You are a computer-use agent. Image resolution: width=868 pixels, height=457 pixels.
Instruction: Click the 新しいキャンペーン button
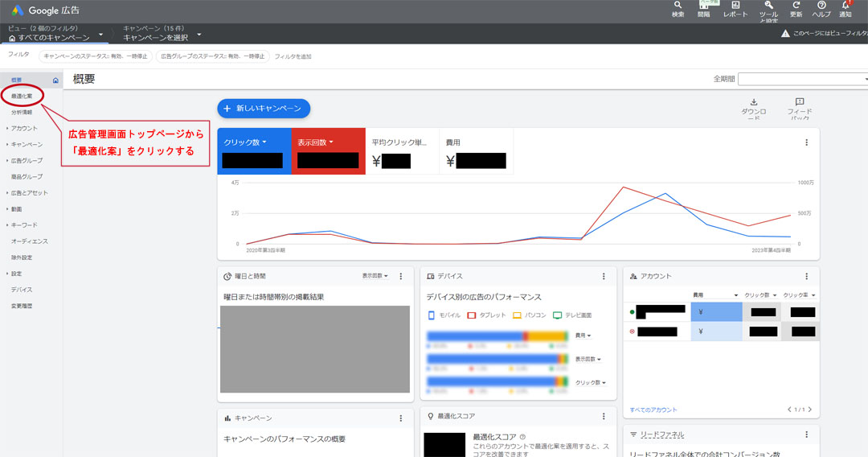pyautogui.click(x=264, y=109)
